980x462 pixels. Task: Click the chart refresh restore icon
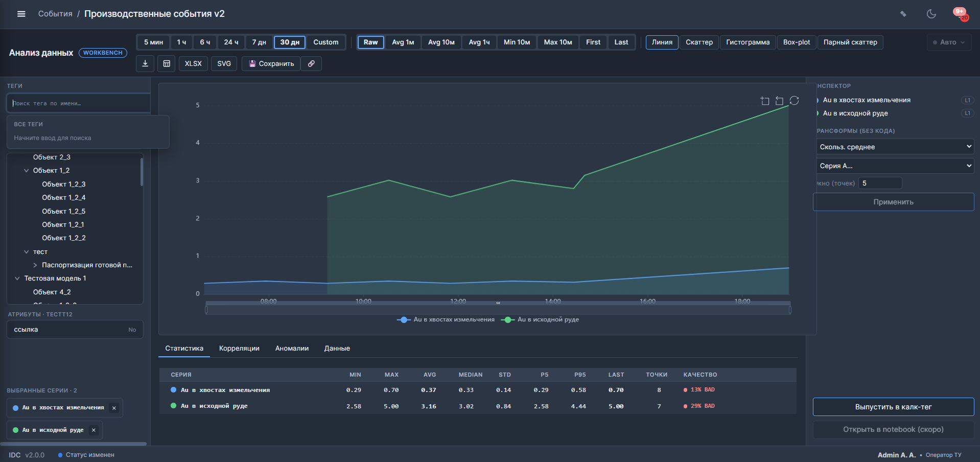tap(794, 101)
